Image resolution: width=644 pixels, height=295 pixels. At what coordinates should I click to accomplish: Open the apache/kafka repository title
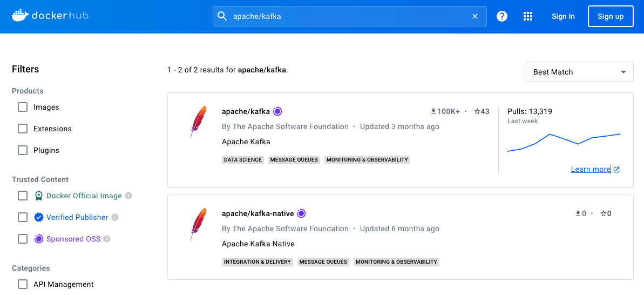point(246,111)
